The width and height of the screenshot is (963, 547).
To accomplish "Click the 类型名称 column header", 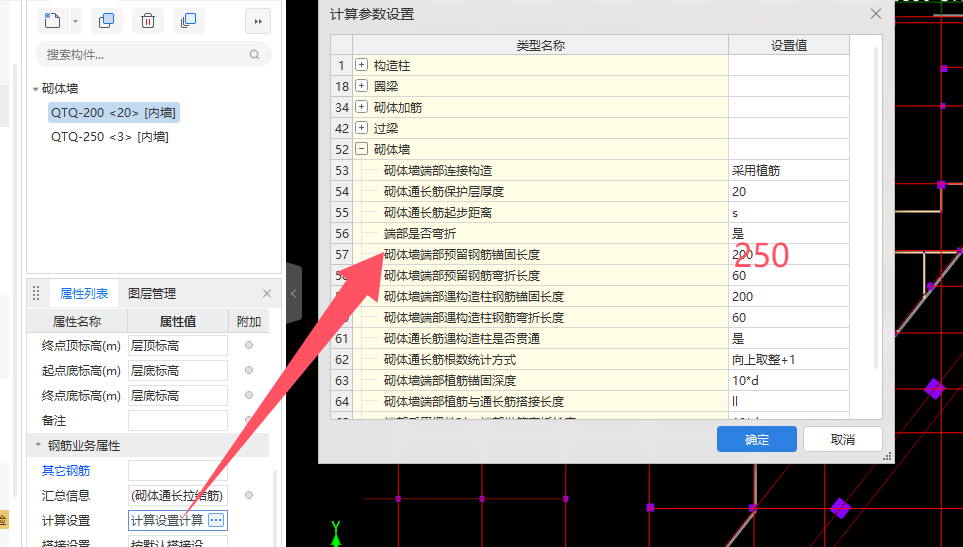I will (540, 45).
